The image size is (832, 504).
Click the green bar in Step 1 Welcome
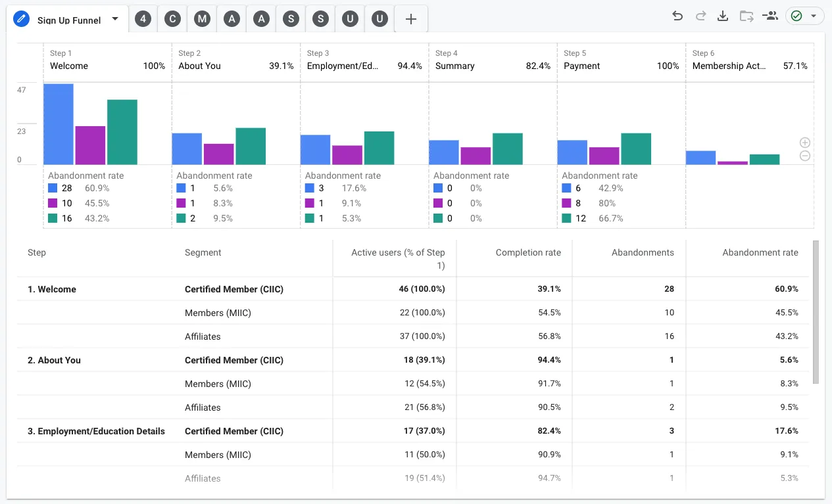(122, 132)
